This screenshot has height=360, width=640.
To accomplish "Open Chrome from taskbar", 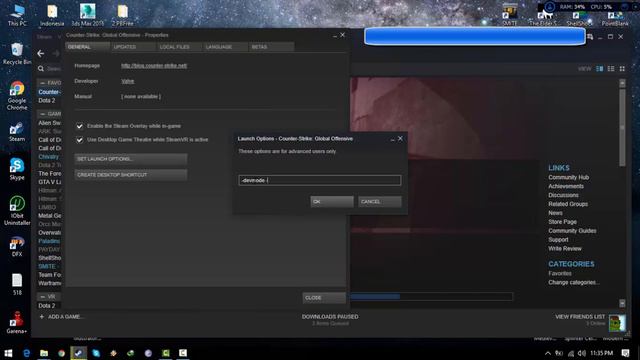I will click(61, 353).
